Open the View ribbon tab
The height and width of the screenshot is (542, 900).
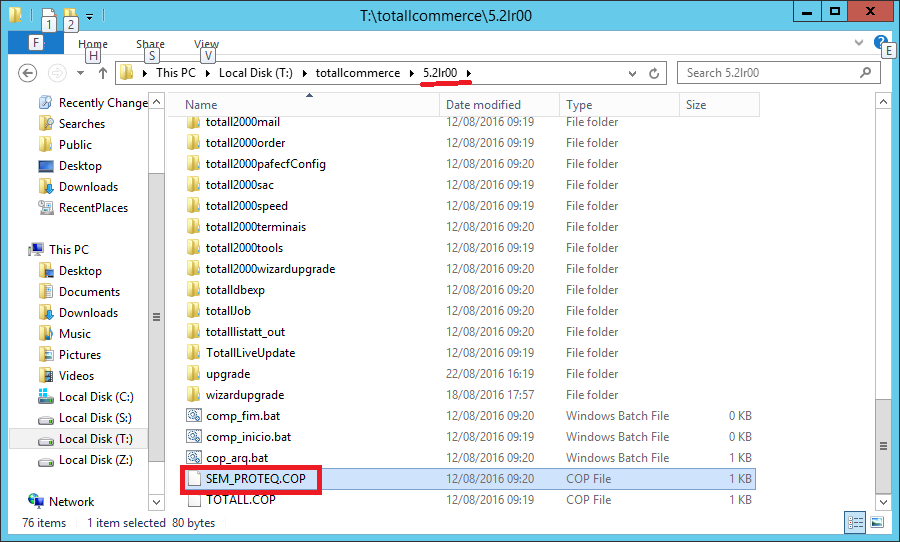click(x=206, y=44)
